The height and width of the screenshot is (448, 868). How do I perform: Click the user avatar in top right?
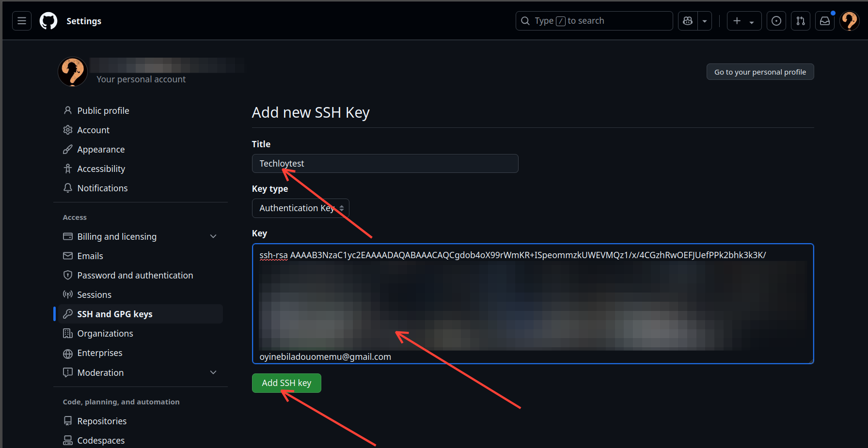(x=850, y=21)
